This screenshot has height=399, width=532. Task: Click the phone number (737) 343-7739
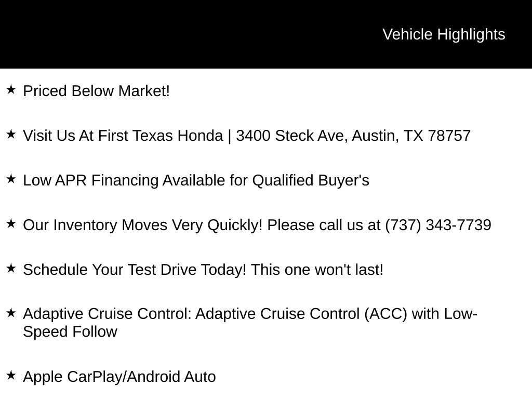point(438,225)
